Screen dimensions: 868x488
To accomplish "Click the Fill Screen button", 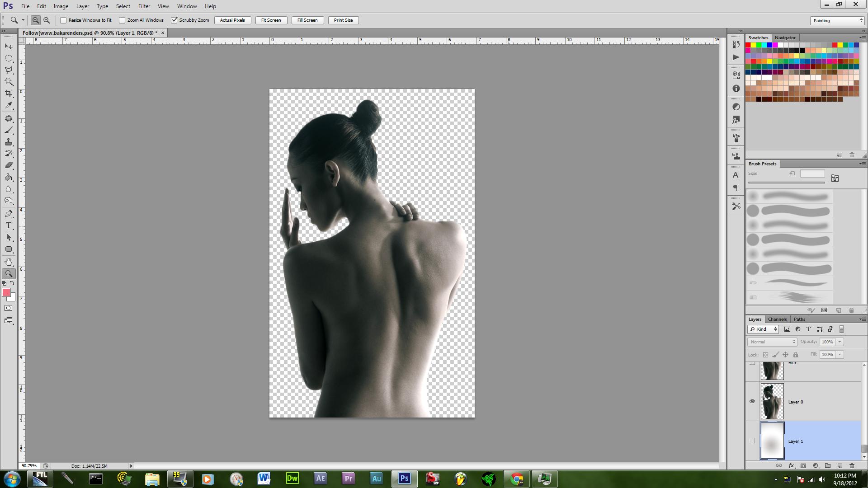I will coord(307,20).
